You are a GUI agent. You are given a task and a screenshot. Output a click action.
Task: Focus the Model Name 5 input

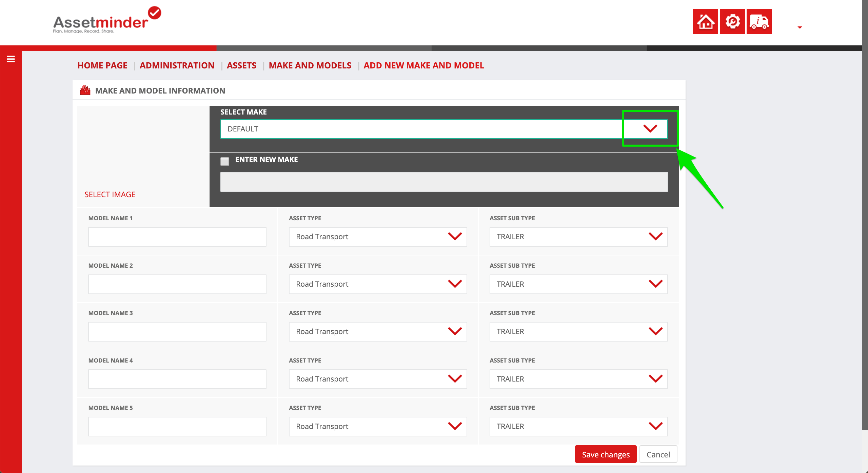pos(177,426)
